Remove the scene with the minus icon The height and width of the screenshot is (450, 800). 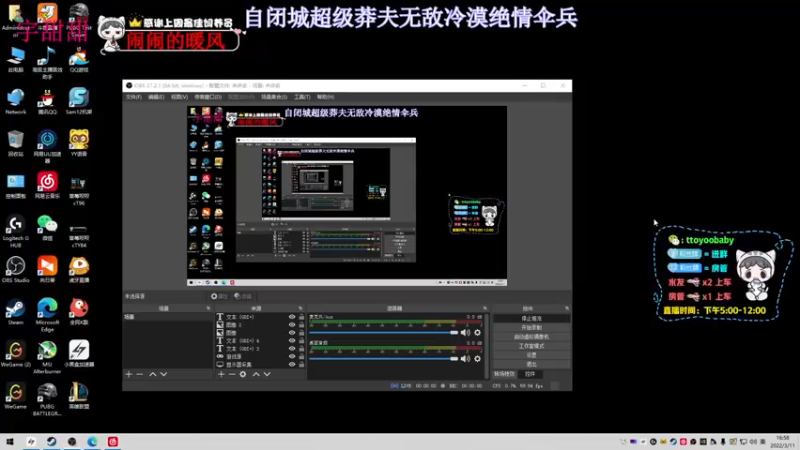coord(139,374)
